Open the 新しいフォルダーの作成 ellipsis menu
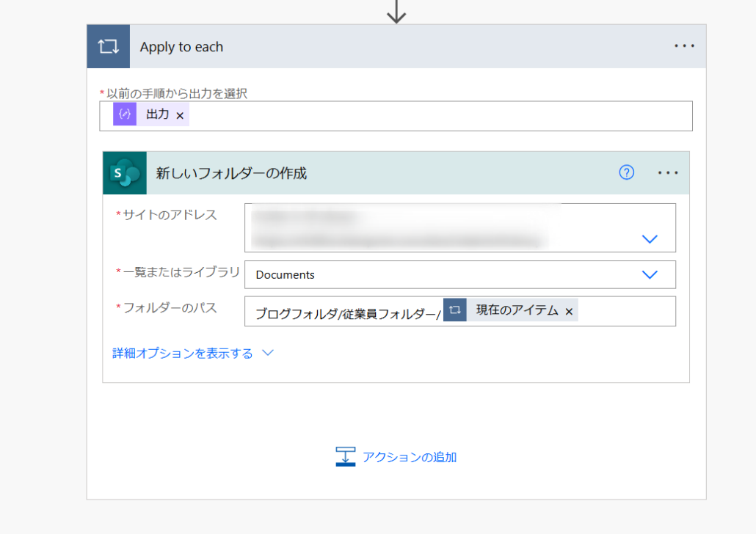Image resolution: width=756 pixels, height=534 pixels. [668, 172]
